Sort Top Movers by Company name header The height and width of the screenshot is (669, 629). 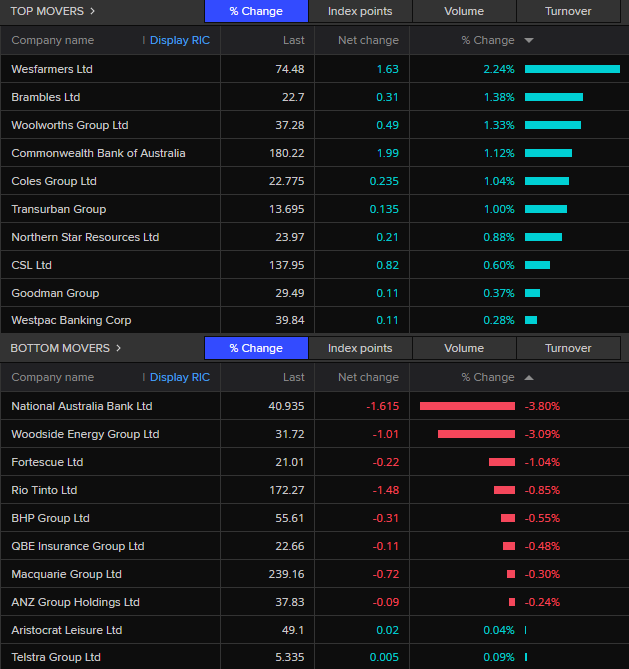(x=52, y=40)
